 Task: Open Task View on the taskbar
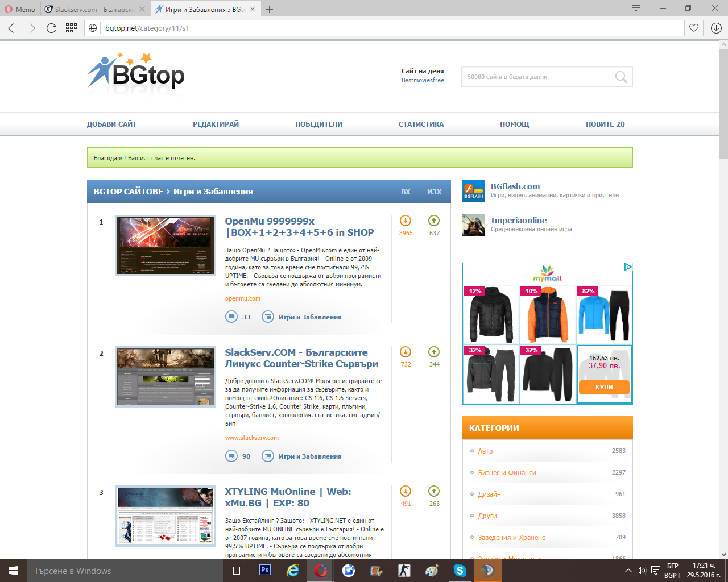[x=237, y=571]
